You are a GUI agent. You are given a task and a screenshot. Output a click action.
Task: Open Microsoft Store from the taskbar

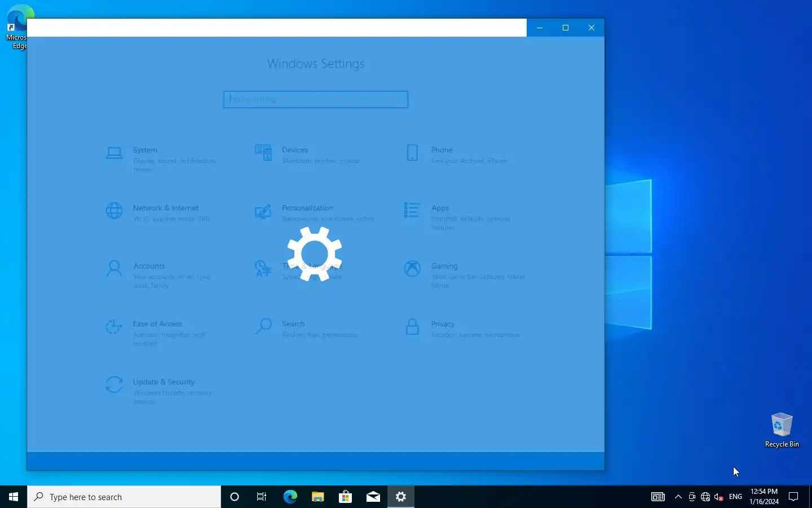(345, 497)
